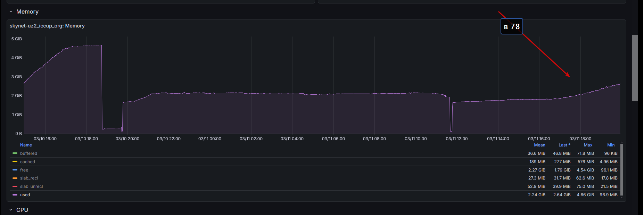Sort the legend by Min column
The image size is (644, 215).
(x=611, y=145)
